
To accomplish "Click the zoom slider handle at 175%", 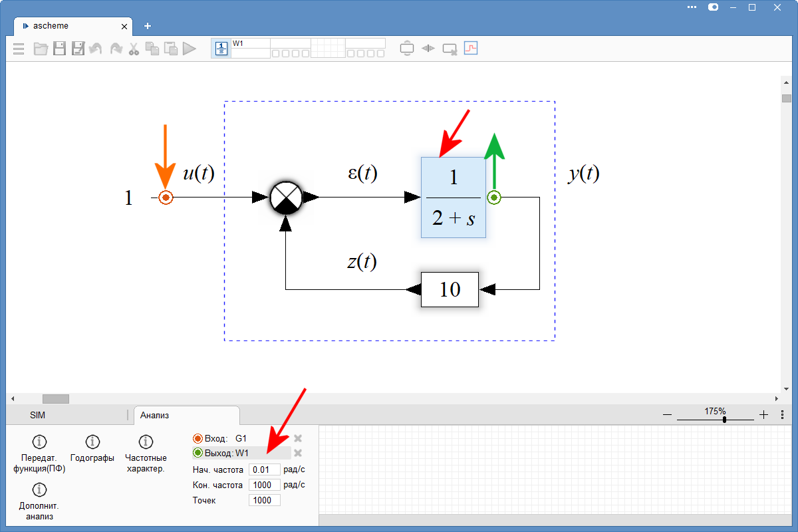I will pyautogui.click(x=724, y=419).
